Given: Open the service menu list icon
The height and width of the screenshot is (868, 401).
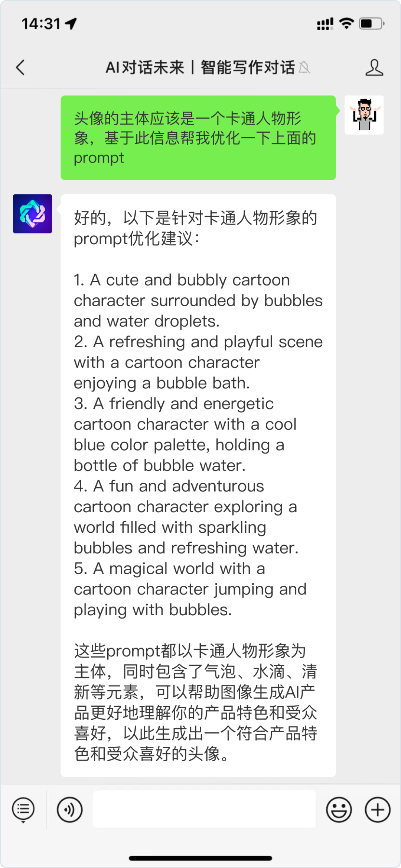Looking at the screenshot, I should pos(23,810).
